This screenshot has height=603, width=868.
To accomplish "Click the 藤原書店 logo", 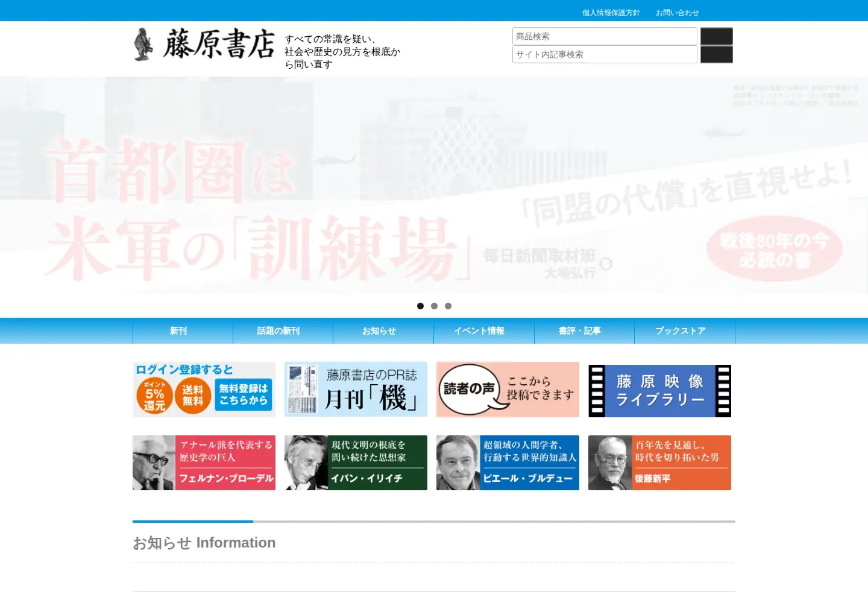I will coord(204,44).
